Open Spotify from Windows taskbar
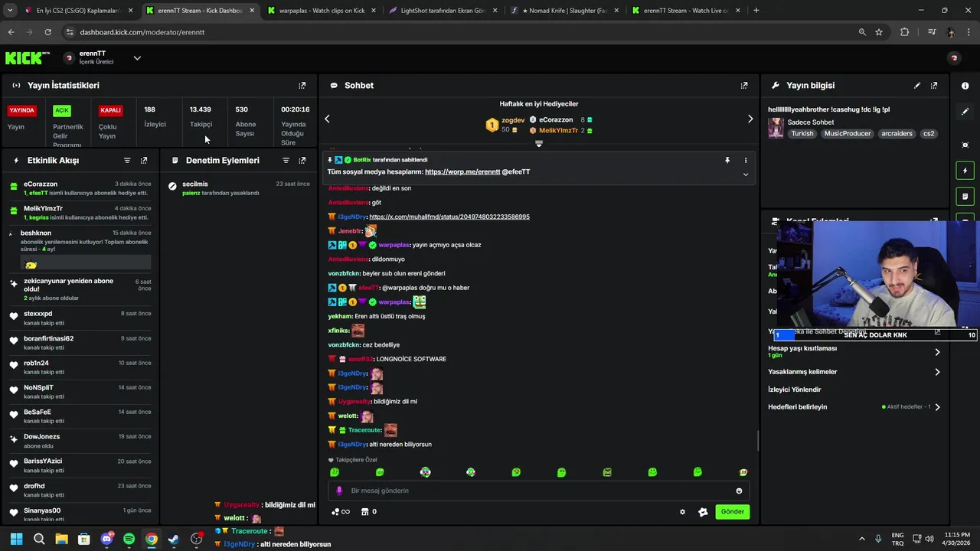 click(x=129, y=540)
